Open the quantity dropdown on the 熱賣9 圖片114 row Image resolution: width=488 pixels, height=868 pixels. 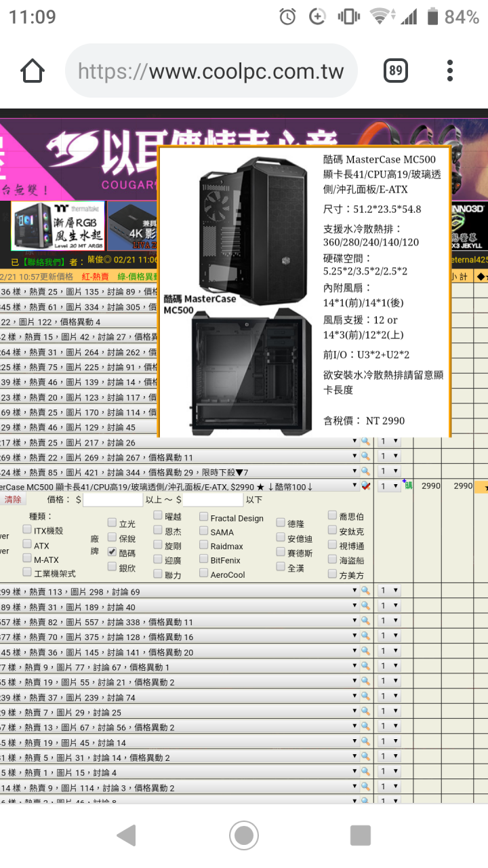click(x=389, y=787)
